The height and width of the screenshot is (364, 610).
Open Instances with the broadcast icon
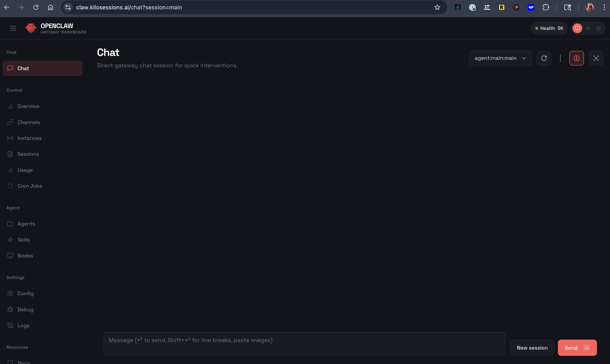[29, 138]
